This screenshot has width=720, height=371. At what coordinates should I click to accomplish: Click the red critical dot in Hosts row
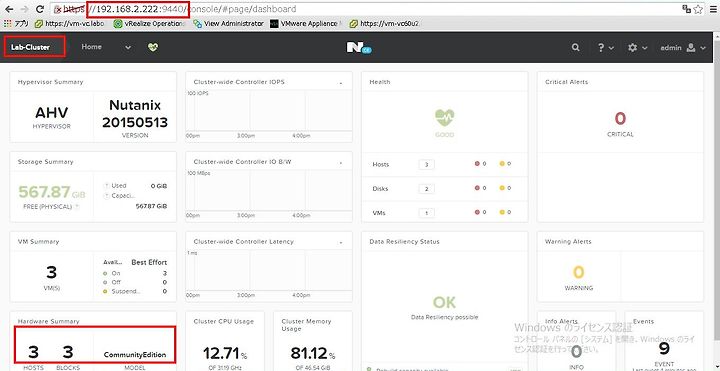(x=478, y=164)
